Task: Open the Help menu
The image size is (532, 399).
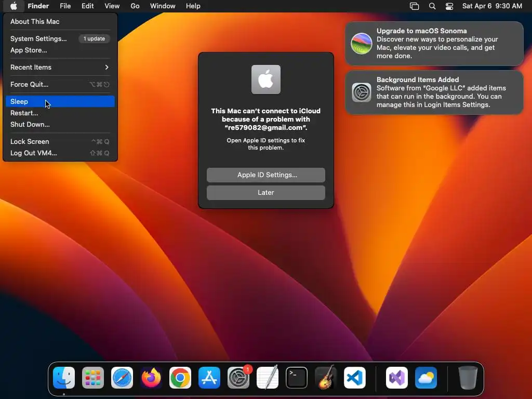Action: pyautogui.click(x=193, y=6)
